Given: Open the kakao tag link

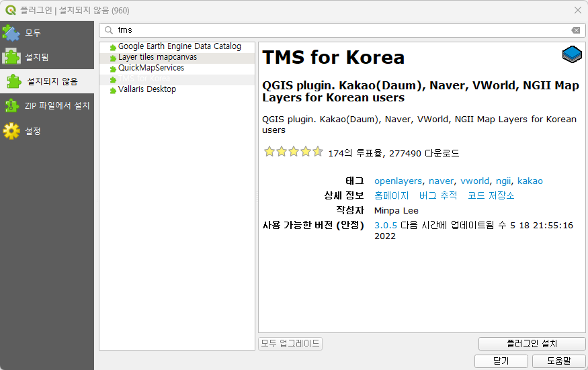Looking at the screenshot, I should click(x=530, y=181).
